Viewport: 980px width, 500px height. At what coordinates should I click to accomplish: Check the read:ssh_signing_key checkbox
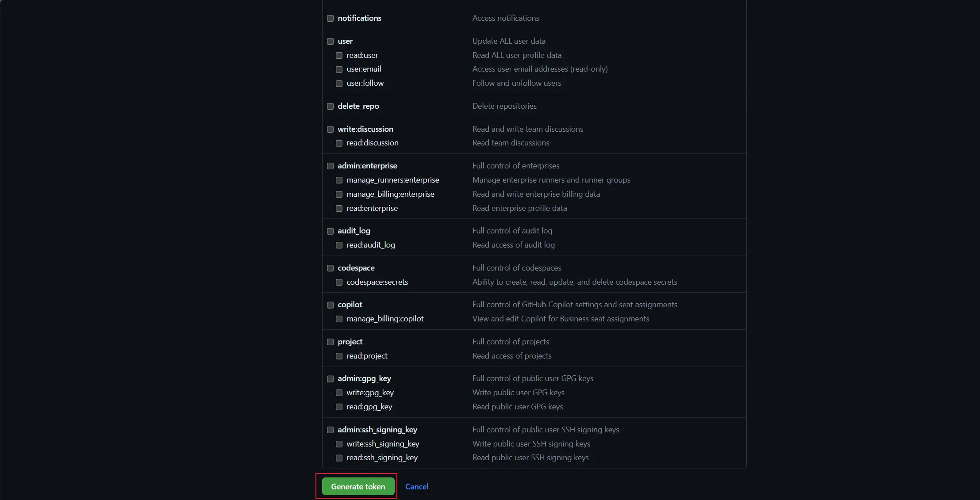tap(339, 458)
